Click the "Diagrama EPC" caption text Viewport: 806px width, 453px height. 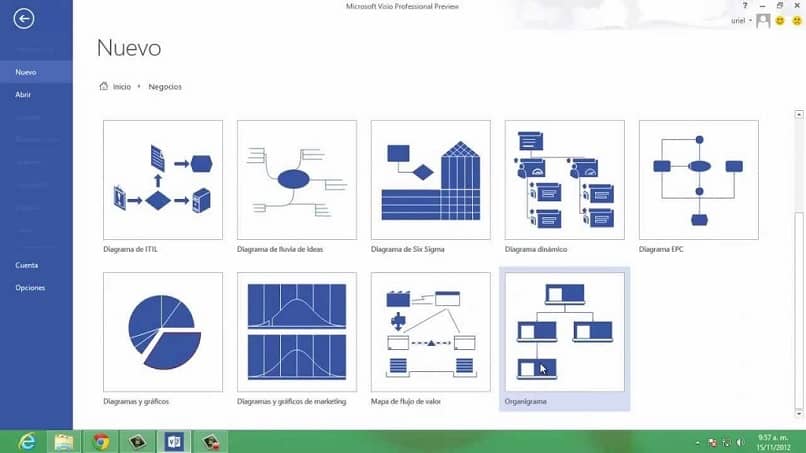click(x=661, y=249)
